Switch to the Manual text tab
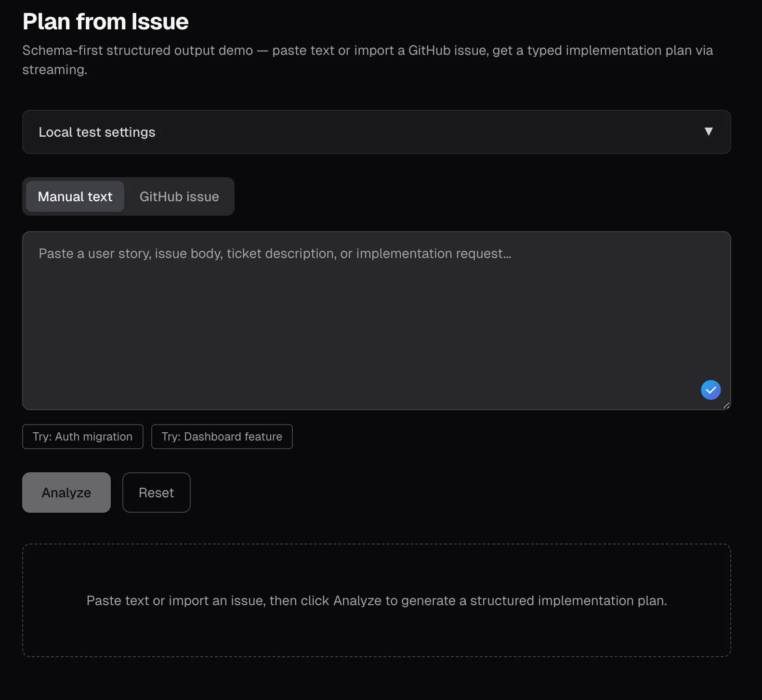The height and width of the screenshot is (700, 762). (75, 196)
